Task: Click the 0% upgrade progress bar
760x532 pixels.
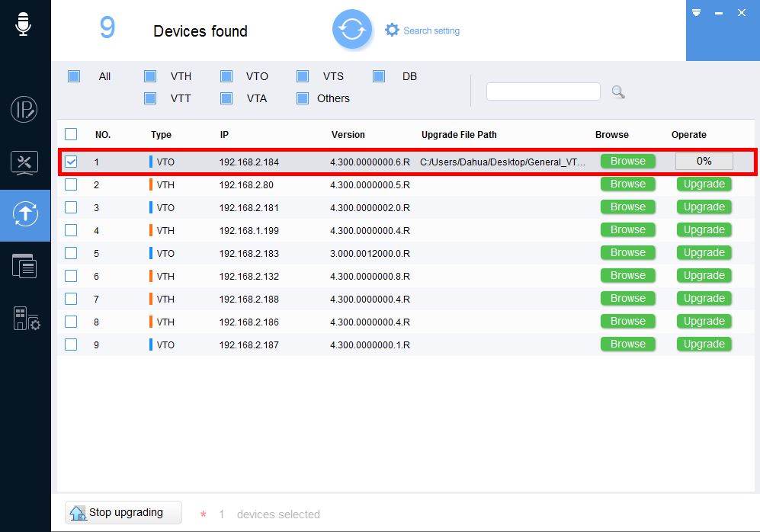Action: (704, 162)
